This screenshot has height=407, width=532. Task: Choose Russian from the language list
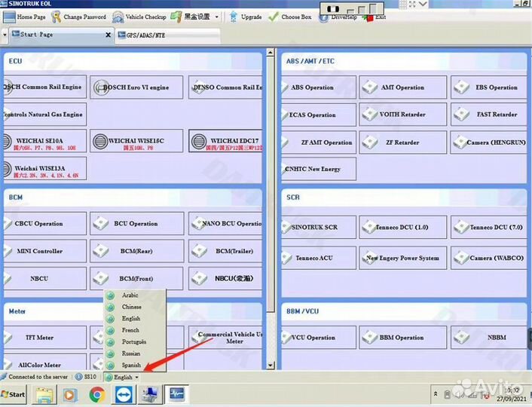coord(130,353)
